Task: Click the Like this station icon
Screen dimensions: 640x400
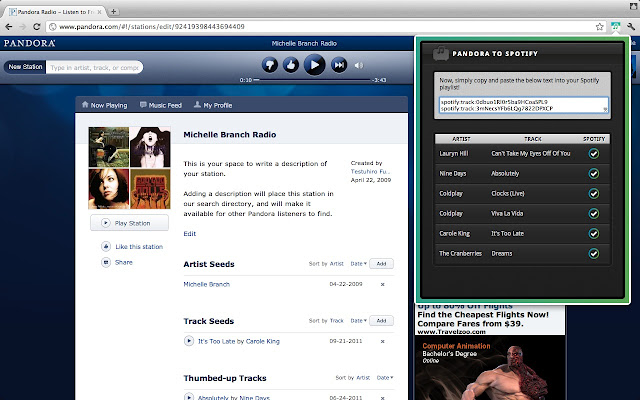Action: click(x=106, y=247)
